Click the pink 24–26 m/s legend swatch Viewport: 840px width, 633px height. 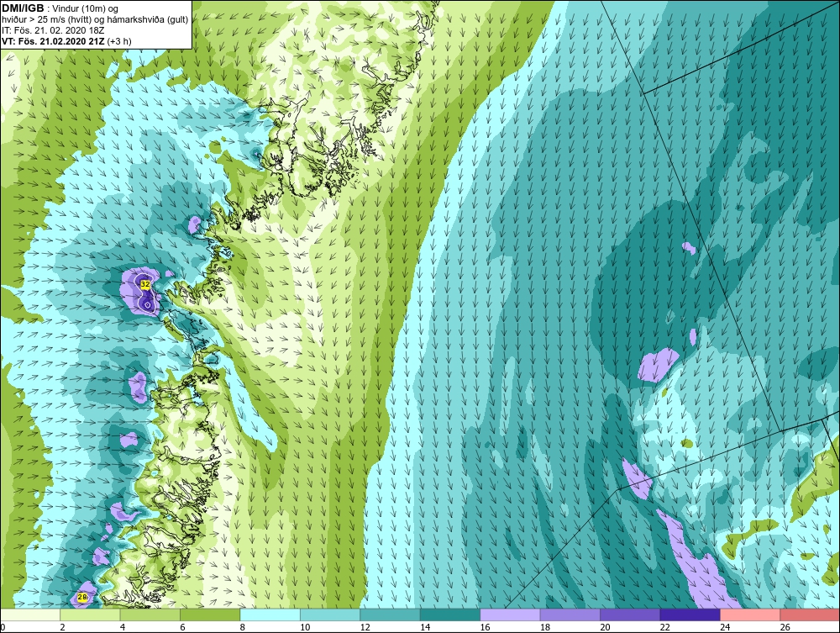(x=750, y=615)
